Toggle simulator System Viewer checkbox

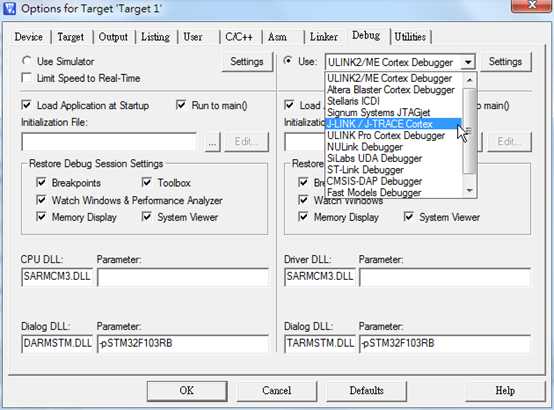pyautogui.click(x=147, y=216)
